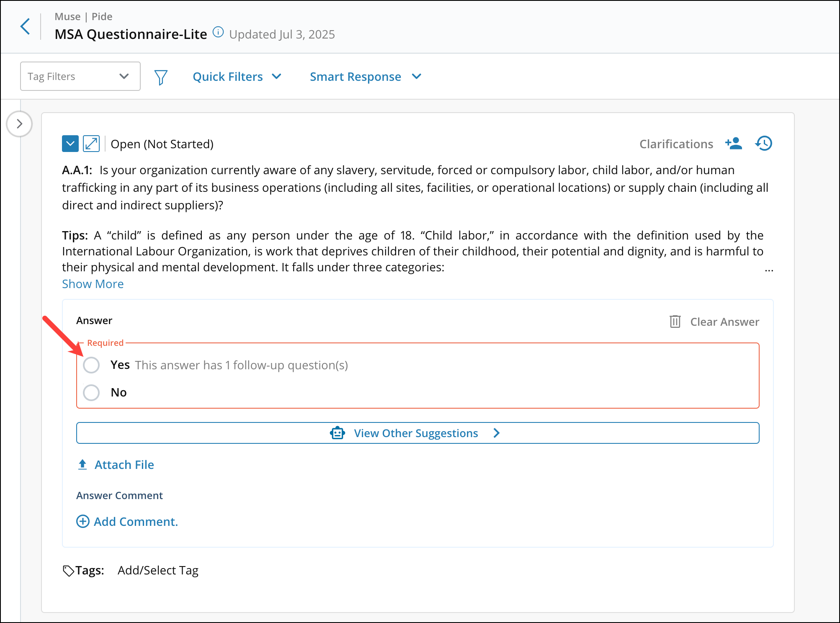The height and width of the screenshot is (623, 840).
Task: Select the Yes radio button
Action: [91, 365]
